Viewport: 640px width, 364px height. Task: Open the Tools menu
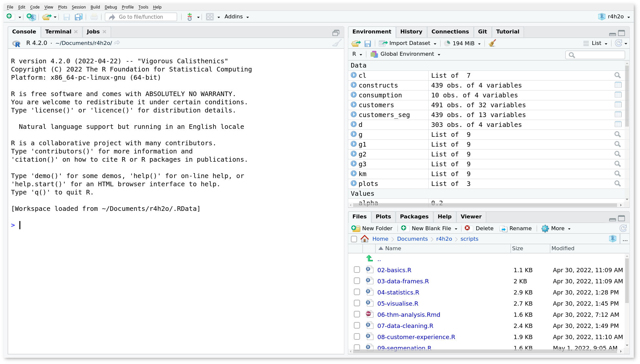(143, 7)
